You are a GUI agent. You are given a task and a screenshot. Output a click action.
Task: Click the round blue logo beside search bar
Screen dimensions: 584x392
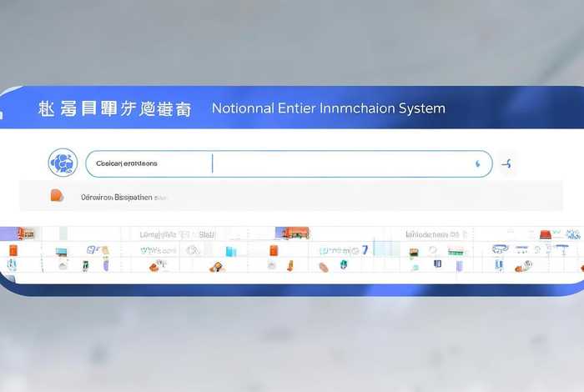pyautogui.click(x=63, y=163)
